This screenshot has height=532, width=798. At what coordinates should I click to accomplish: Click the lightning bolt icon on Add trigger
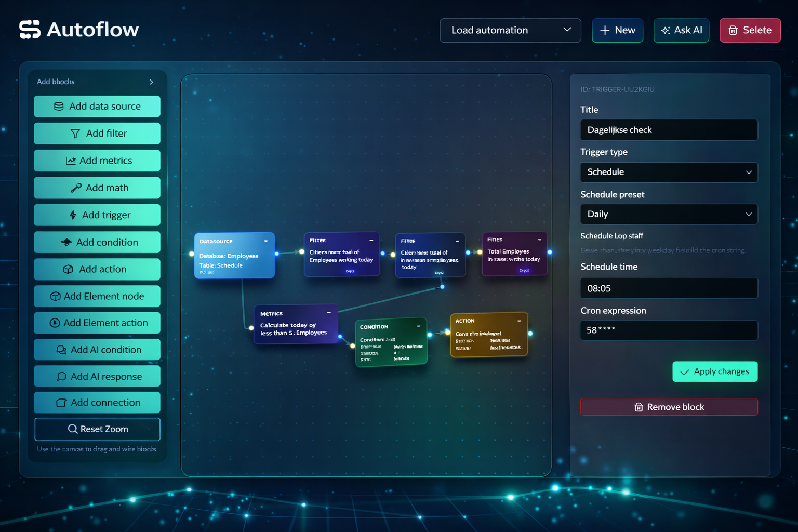pyautogui.click(x=72, y=215)
